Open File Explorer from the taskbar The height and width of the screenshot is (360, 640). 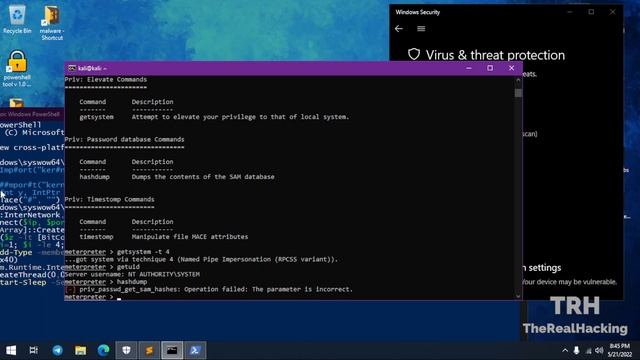tap(80, 350)
